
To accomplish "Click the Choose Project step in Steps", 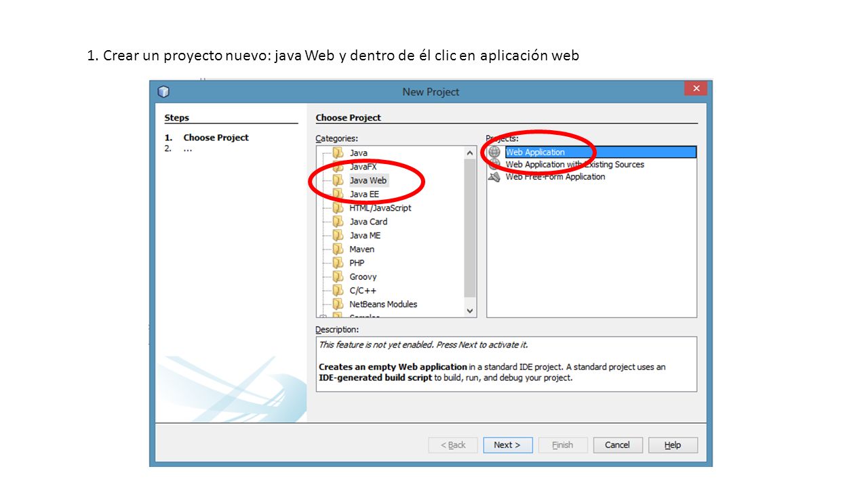I will tap(216, 138).
